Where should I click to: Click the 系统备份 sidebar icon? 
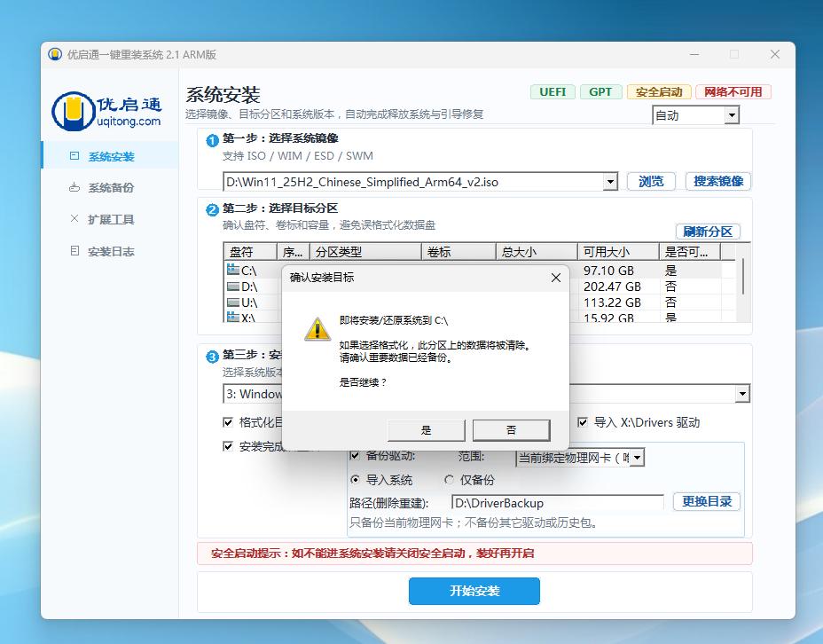tap(74, 187)
